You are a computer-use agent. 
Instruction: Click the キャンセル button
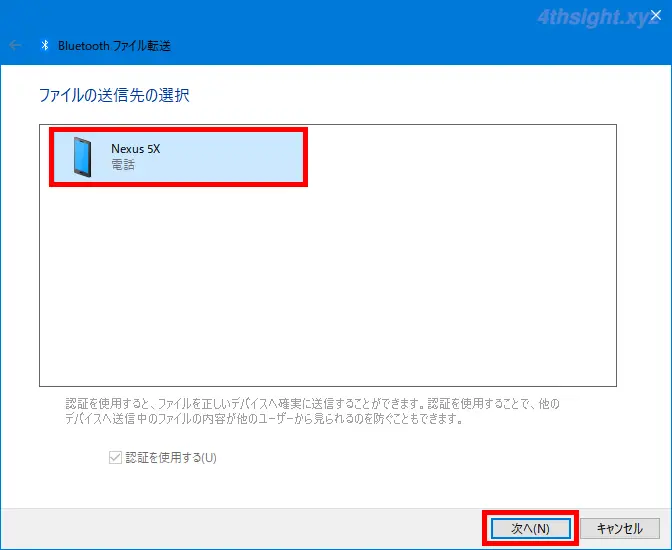coord(620,528)
